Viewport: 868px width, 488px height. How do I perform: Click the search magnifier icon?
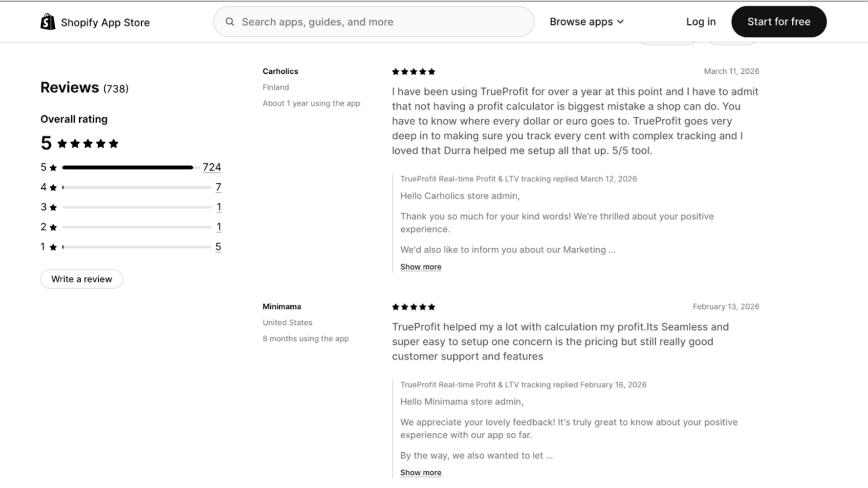[230, 22]
